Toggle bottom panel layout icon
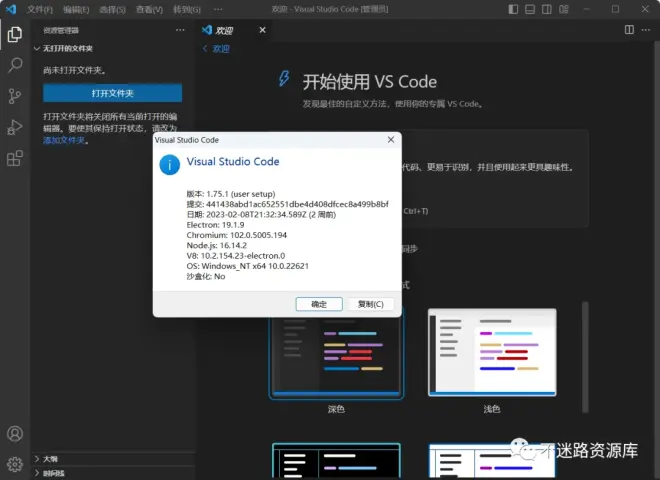The image size is (660, 480). coord(530,9)
